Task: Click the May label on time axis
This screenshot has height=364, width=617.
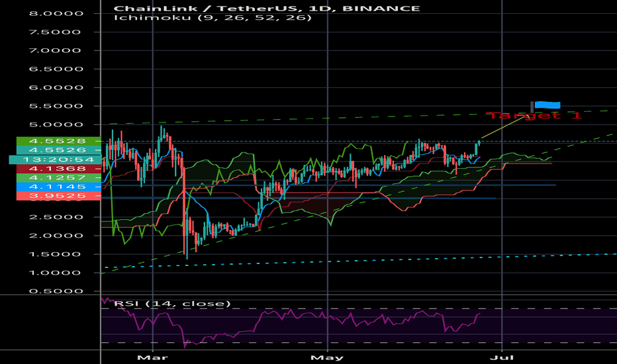Action: [x=327, y=357]
